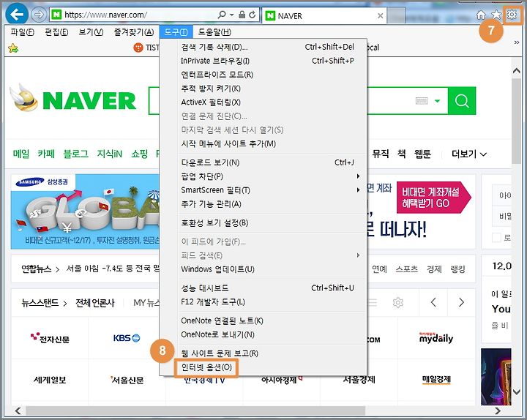
Task: Click the add-to-favorites-bar star icon
Action: 13,48
